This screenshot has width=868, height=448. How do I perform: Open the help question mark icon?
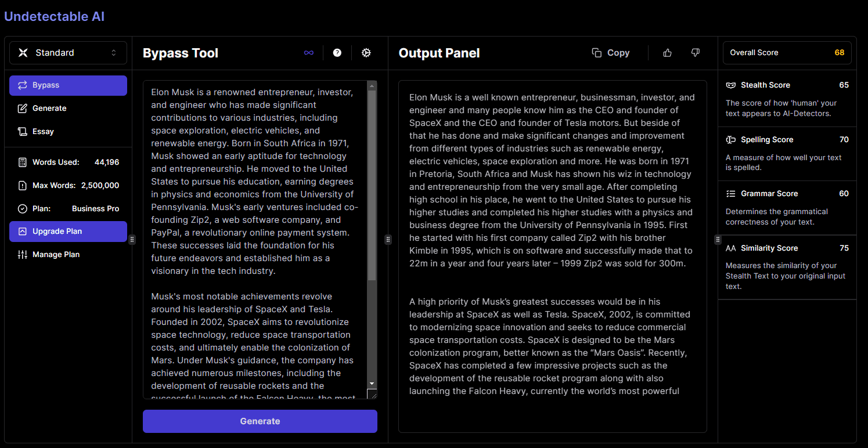(x=337, y=53)
